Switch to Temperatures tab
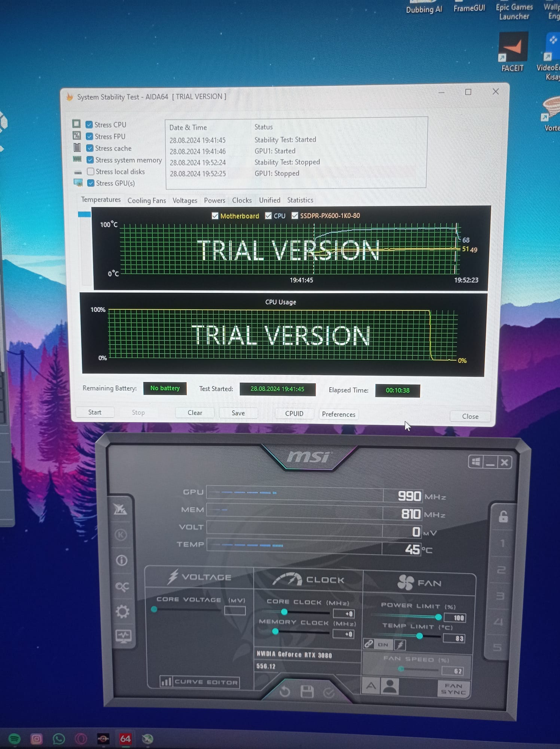Viewport: 560px width, 749px height. [x=101, y=200]
